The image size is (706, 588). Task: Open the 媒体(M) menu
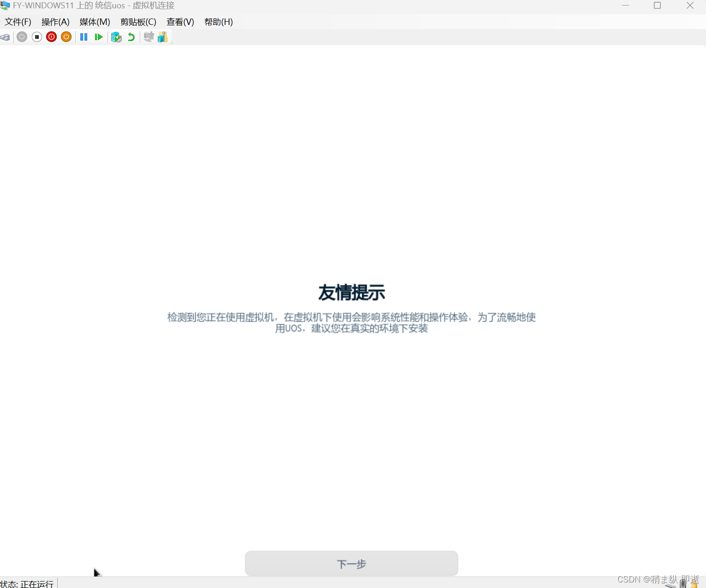(x=94, y=22)
